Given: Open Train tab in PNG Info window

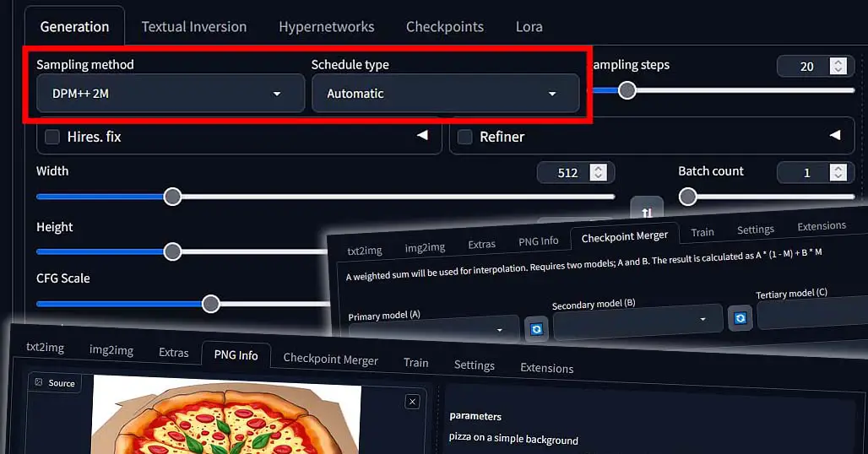Looking at the screenshot, I should pyautogui.click(x=415, y=362).
